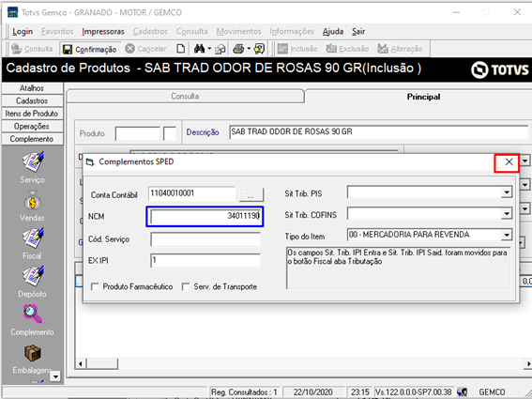Viewport: 532px width, 399px height.
Task: Click the EX IPI input field
Action: 205,261
